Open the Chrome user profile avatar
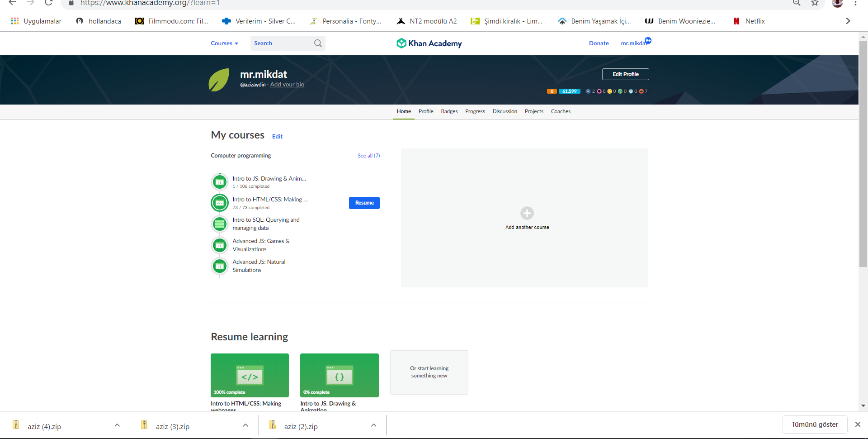 pos(837,3)
